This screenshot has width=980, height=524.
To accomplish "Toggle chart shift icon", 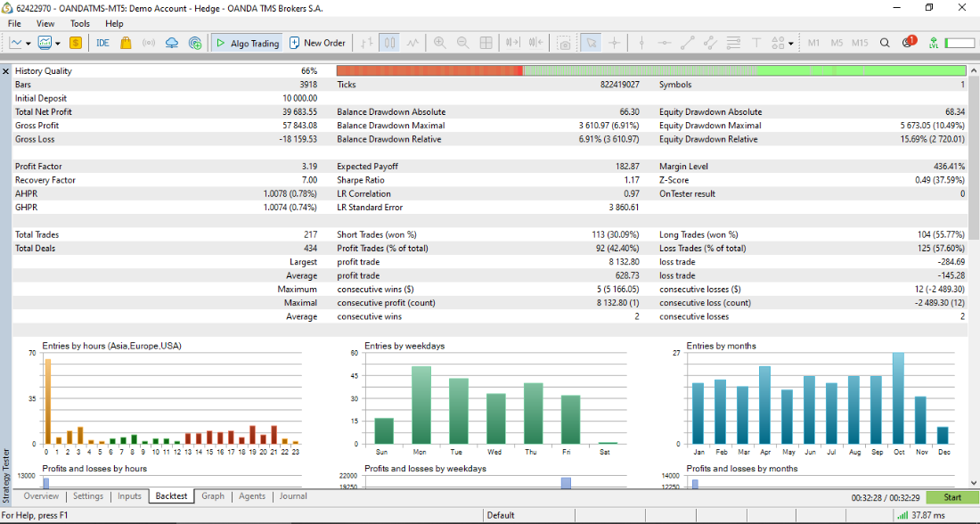I will 535,43.
